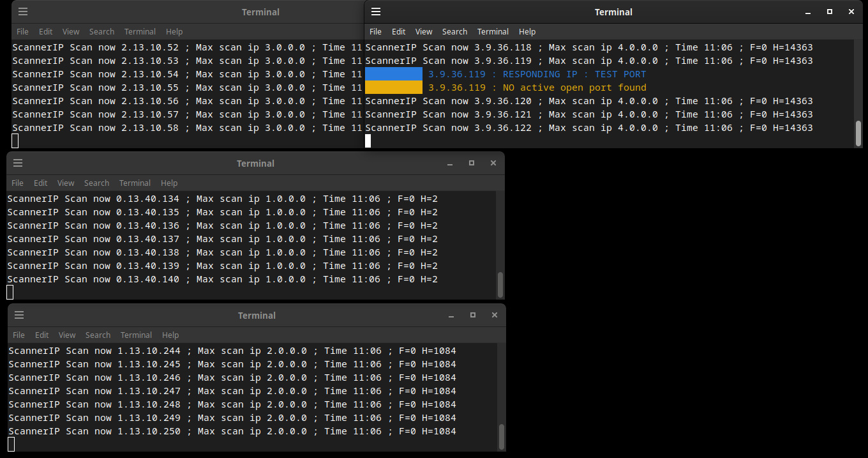The height and width of the screenshot is (458, 868).
Task: Close the terminal window scanning 1.13.10 addresses
Action: coord(495,315)
